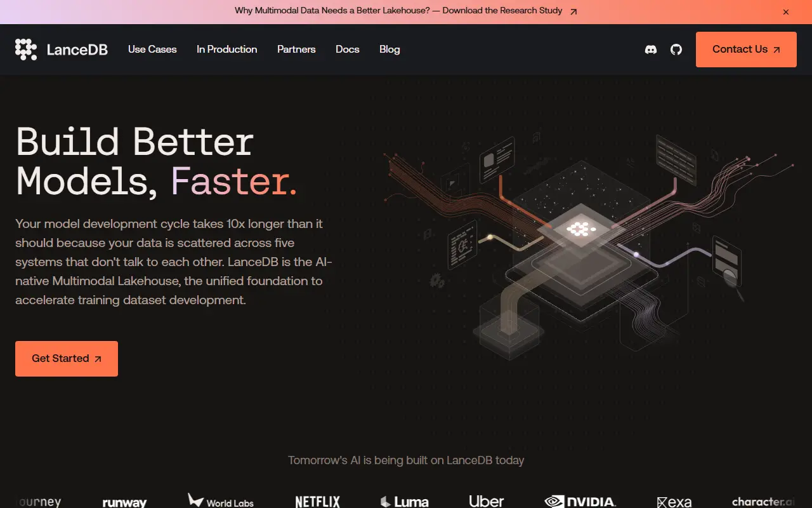Click the paragraph starting "Your model development cycle"
Screen dimensions: 812x508
click(x=174, y=262)
